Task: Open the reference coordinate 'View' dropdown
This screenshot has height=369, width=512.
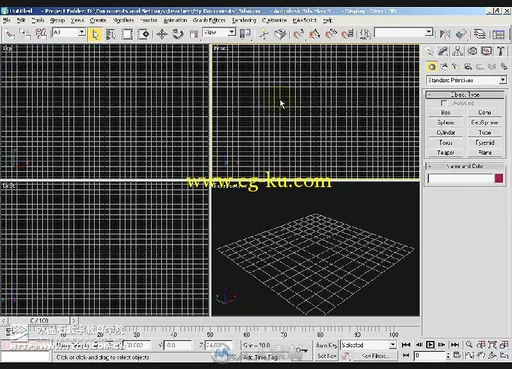Action: (232, 32)
